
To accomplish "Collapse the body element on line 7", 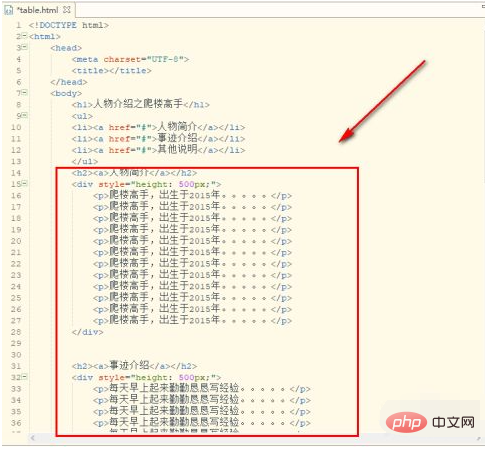I will coord(24,93).
